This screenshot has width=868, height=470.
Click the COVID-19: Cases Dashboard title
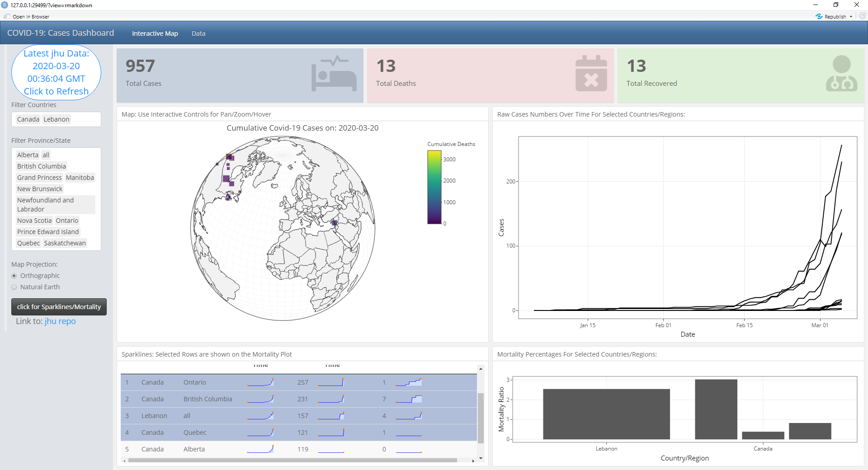[61, 33]
